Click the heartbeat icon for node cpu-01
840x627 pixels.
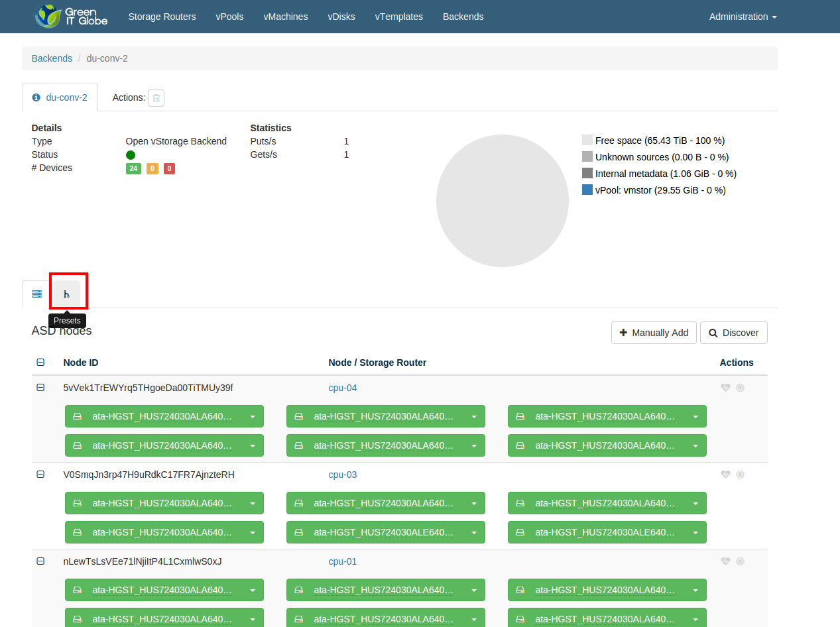(726, 561)
